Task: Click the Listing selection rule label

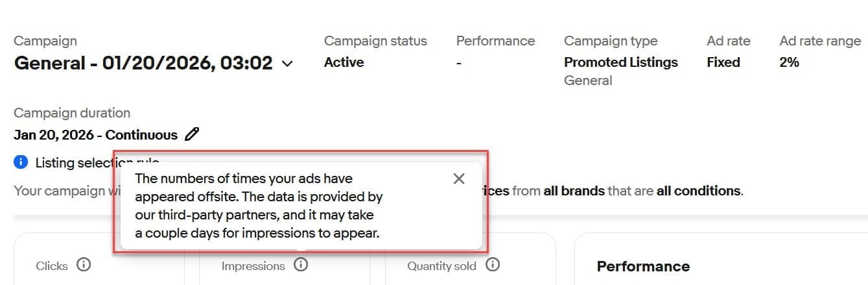Action: point(71,162)
